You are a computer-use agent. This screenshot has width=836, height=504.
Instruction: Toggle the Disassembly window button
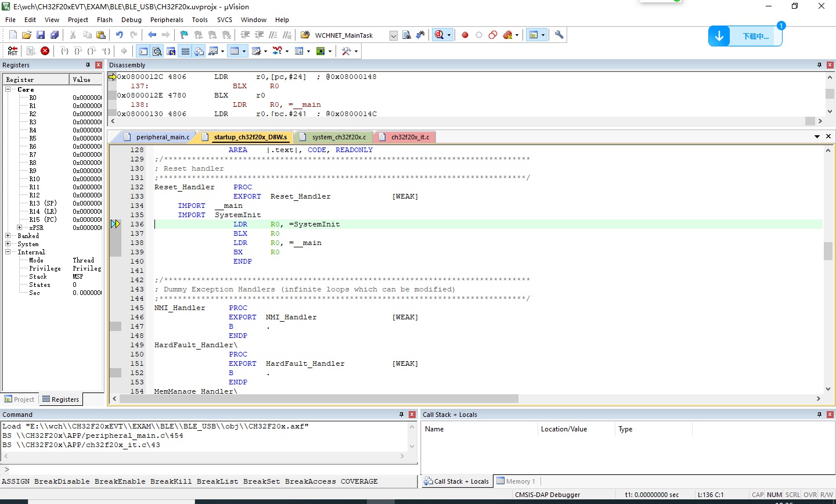(x=157, y=51)
